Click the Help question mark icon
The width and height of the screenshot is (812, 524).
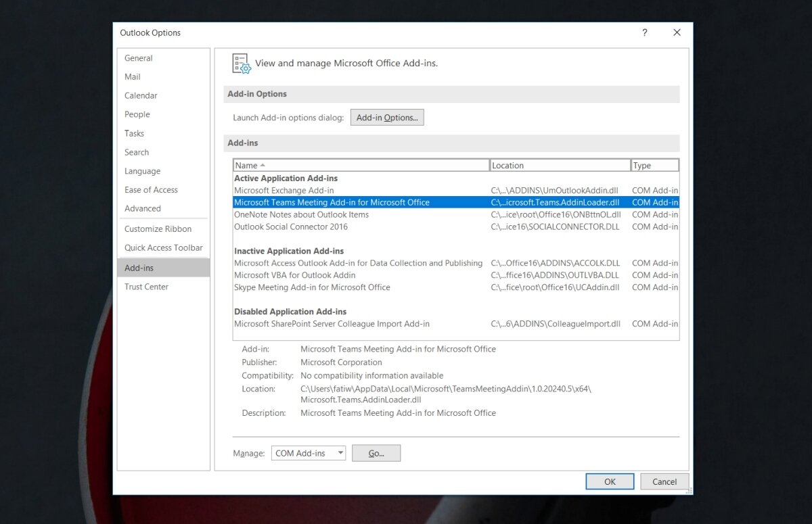(645, 32)
